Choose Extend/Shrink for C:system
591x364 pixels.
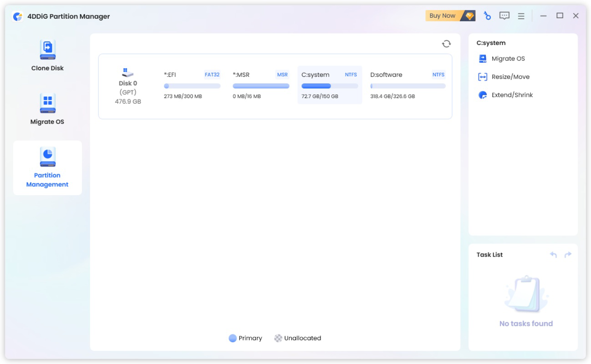[512, 95]
